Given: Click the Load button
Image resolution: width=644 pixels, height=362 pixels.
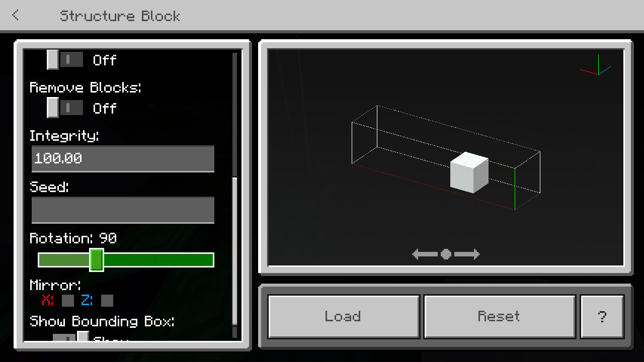Looking at the screenshot, I should (x=344, y=316).
